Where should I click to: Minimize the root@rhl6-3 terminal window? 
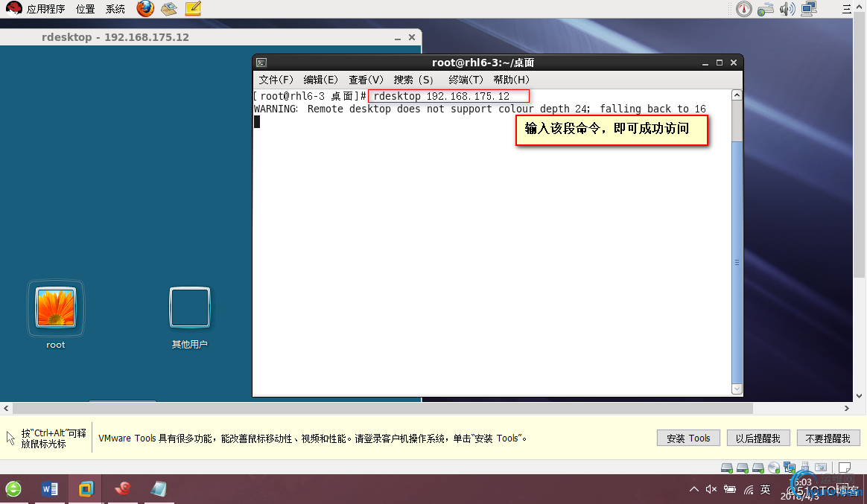[x=705, y=63]
